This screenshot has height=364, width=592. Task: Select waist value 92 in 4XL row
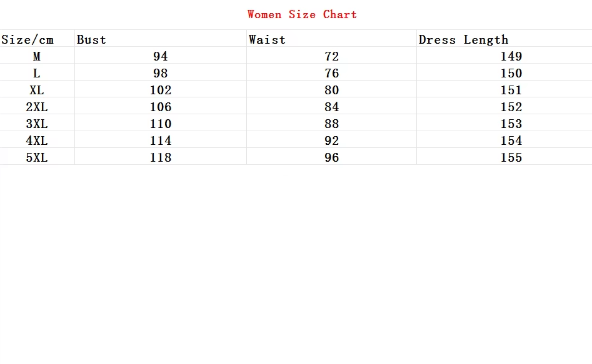(x=332, y=141)
